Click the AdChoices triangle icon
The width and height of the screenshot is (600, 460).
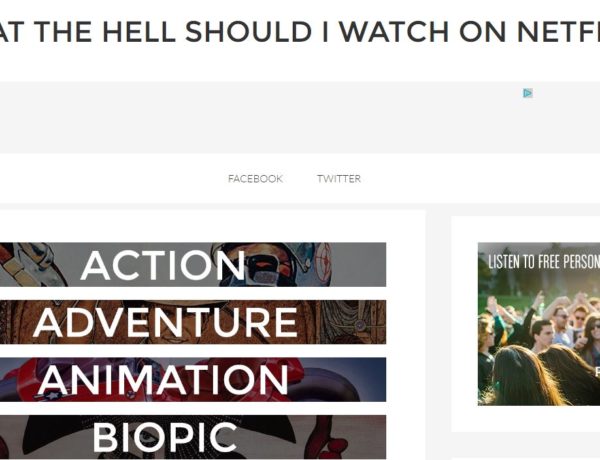(x=528, y=93)
